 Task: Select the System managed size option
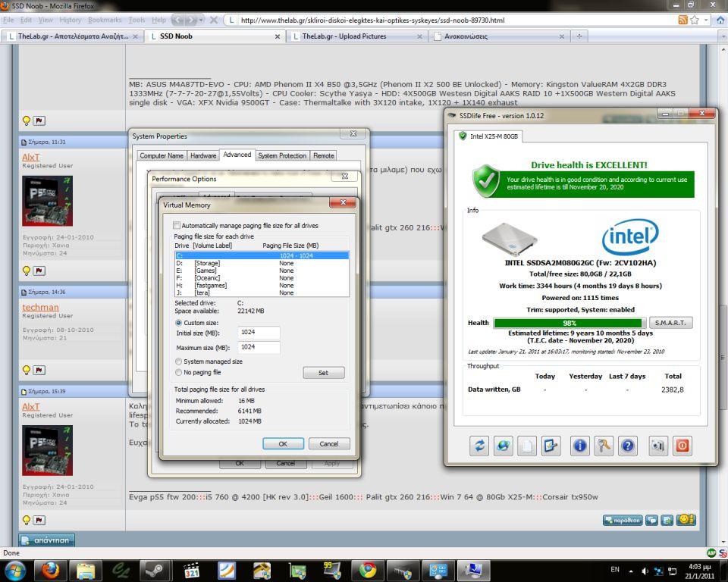(x=179, y=361)
